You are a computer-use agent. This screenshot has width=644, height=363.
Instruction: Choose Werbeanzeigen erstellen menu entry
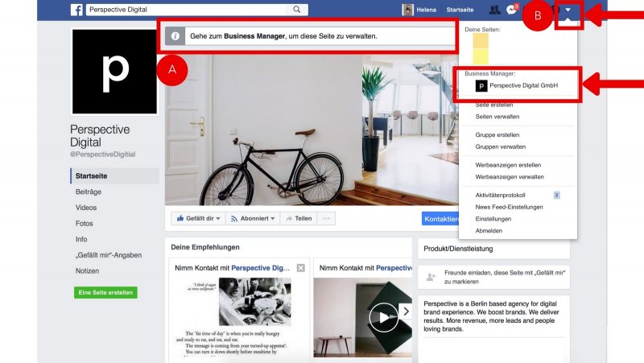click(508, 165)
